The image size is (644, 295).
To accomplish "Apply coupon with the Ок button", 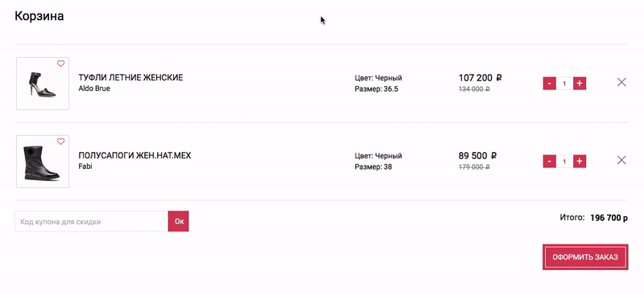I will [179, 222].
